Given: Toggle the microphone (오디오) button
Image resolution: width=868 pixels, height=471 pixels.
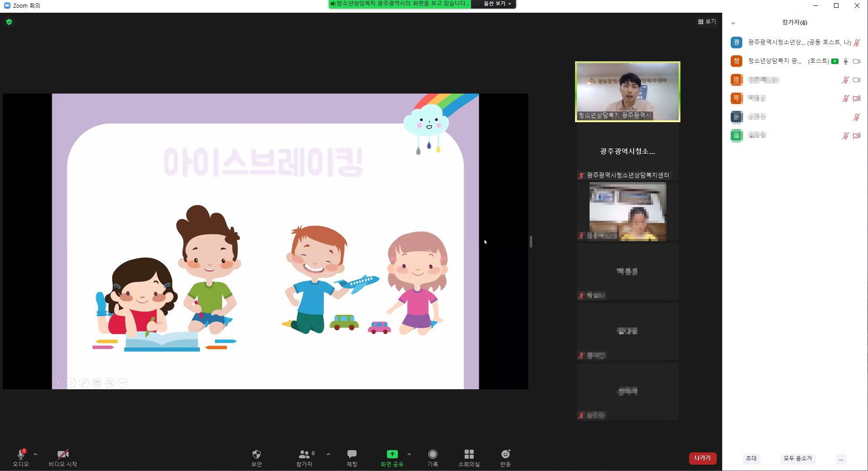Looking at the screenshot, I should click(x=20, y=455).
